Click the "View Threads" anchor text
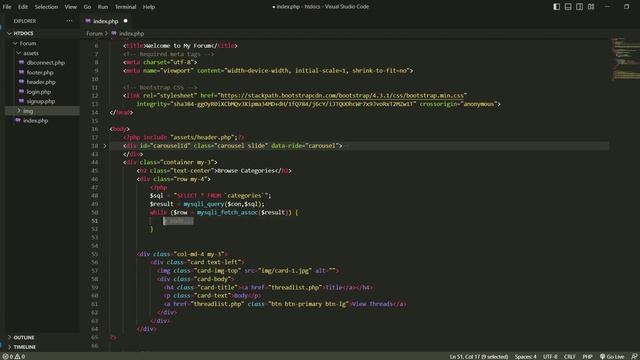This screenshot has height=360, width=640. click(x=372, y=304)
